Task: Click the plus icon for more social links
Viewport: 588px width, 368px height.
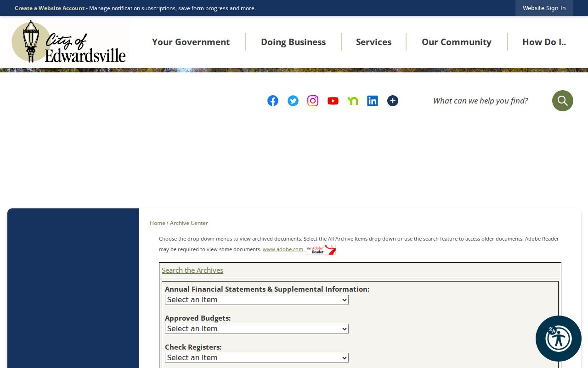Action: [393, 101]
